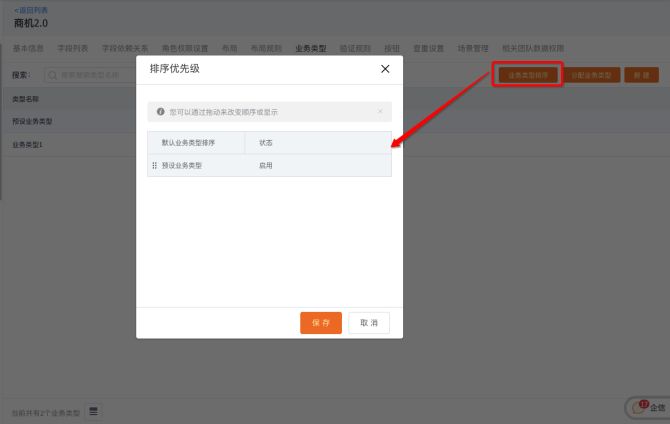
Task: Switch to the 基本信息 tab
Action: click(x=28, y=48)
